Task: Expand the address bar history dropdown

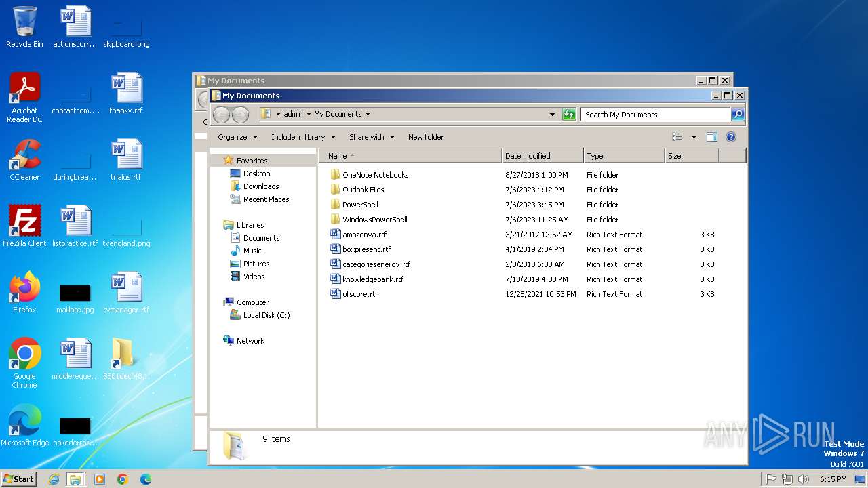Action: (x=552, y=115)
